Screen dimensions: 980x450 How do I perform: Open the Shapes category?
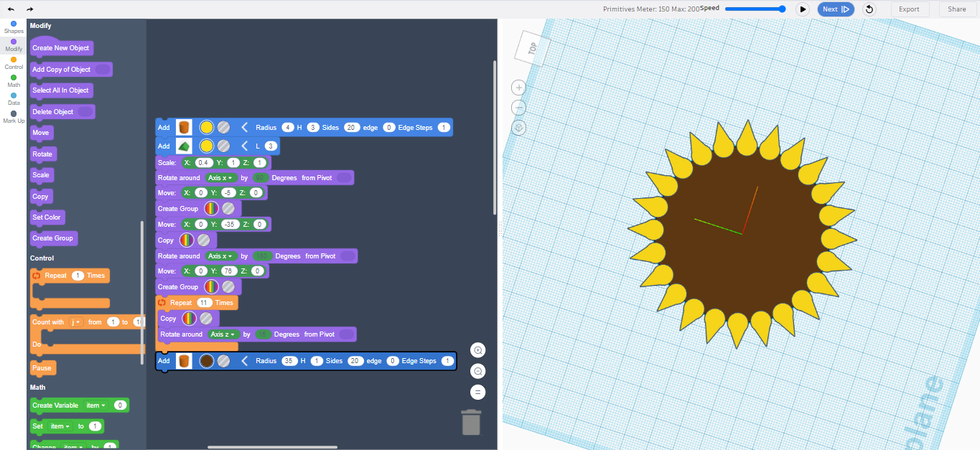coord(14,27)
